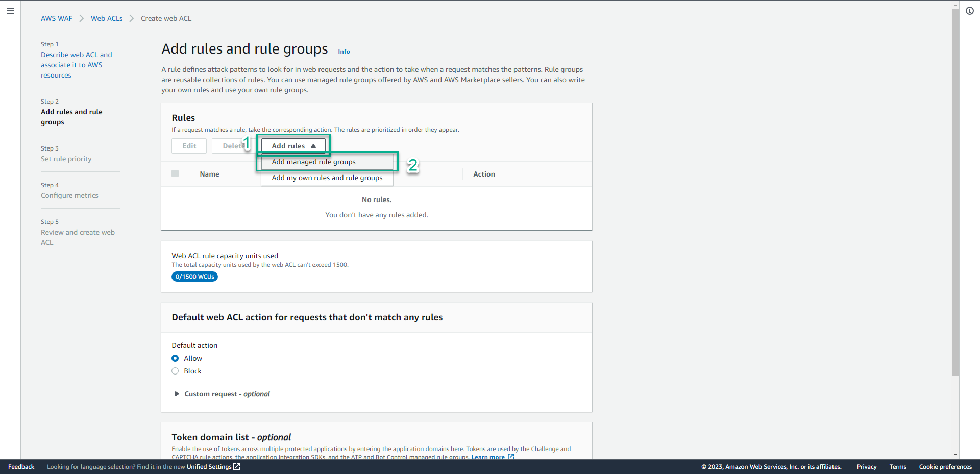Click the 0/1500 WCUs capacity indicator
Image resolution: width=980 pixels, height=474 pixels.
tap(194, 276)
